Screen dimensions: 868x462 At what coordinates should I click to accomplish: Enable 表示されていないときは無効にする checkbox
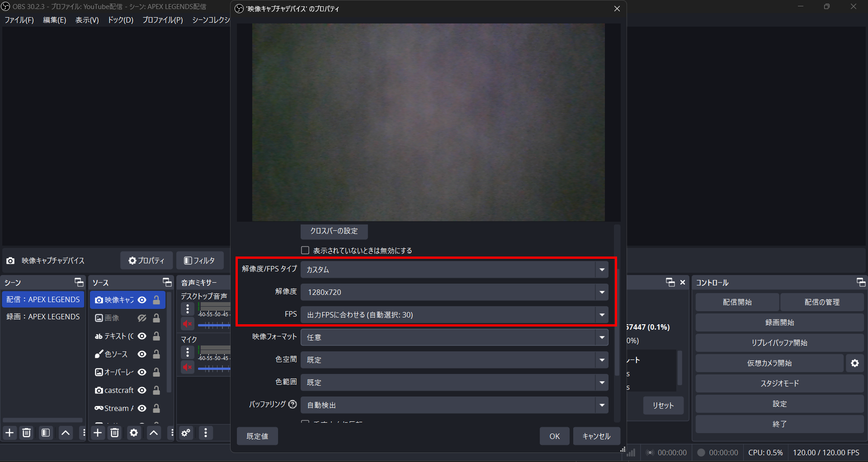[x=305, y=250]
